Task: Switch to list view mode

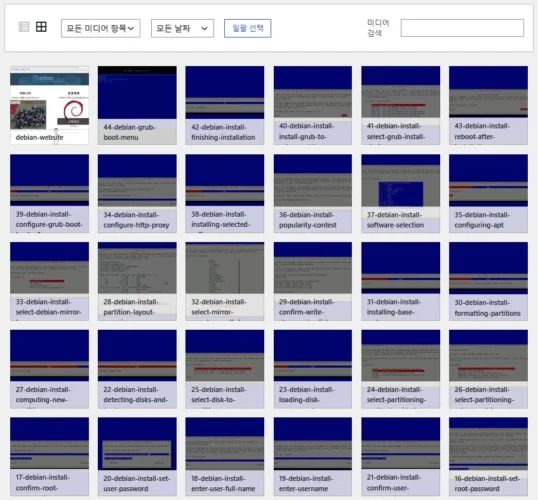Action: 24,27
